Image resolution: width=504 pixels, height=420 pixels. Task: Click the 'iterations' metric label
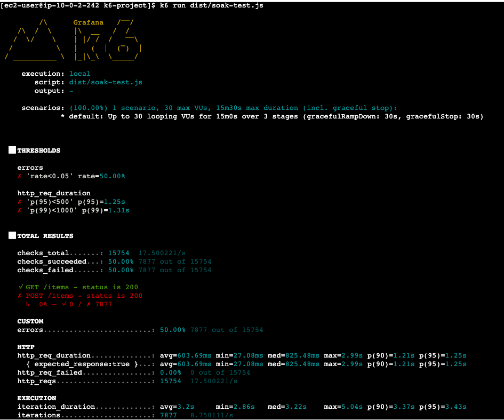pyautogui.click(x=39, y=415)
